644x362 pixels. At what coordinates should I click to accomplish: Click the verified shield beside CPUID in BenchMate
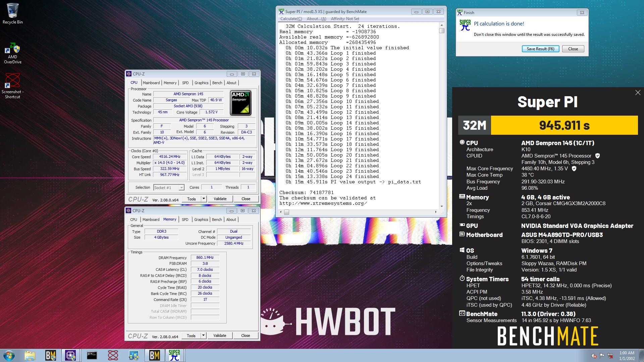(597, 156)
